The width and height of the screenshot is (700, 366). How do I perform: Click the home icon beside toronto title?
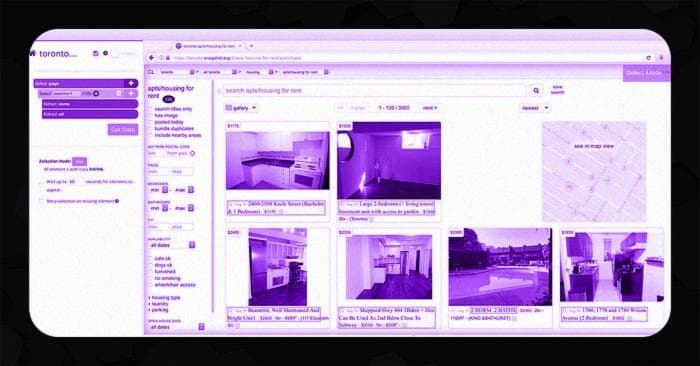coord(33,53)
